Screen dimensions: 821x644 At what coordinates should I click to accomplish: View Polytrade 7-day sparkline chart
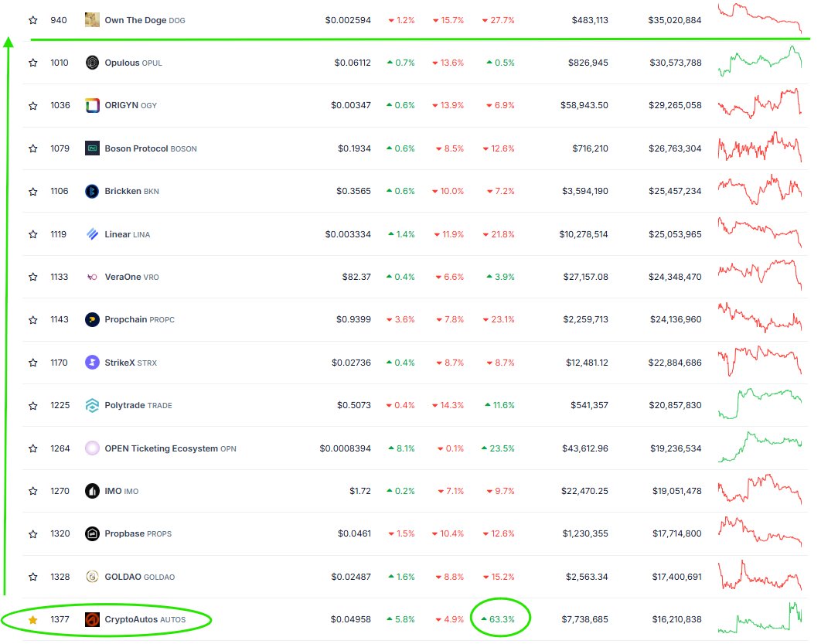click(760, 404)
